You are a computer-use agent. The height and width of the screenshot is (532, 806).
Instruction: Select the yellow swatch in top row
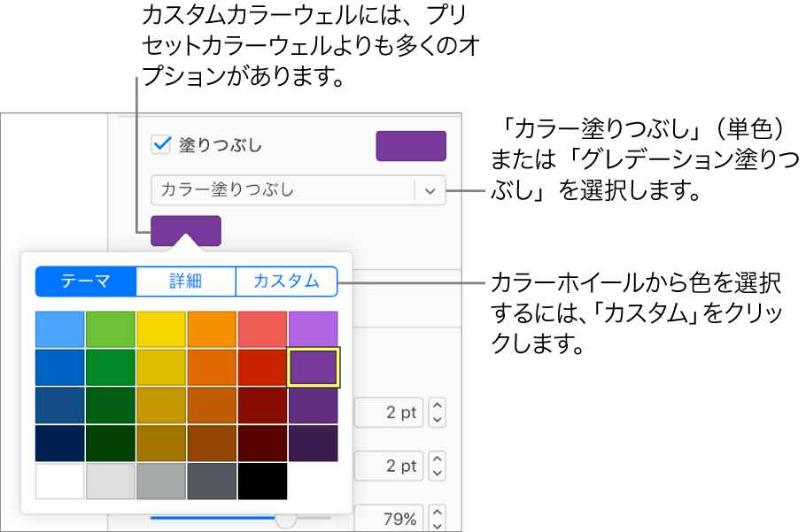click(x=160, y=328)
